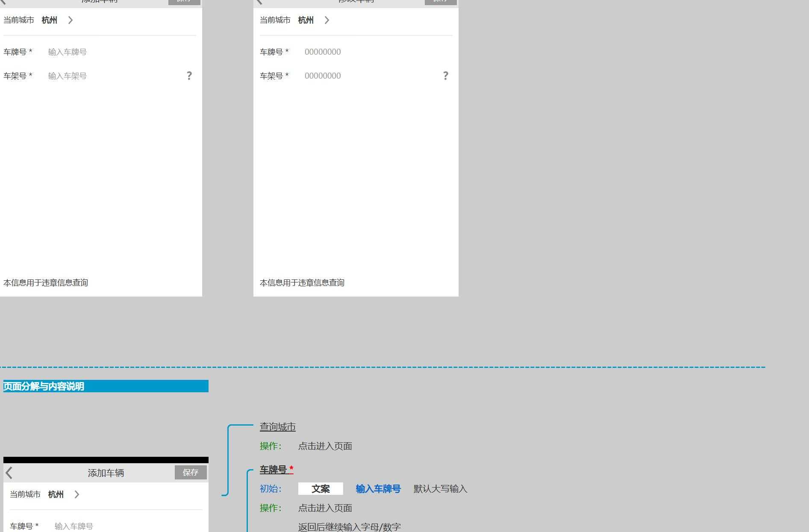Open the help icon beside 车架号 on 修改车辆
The image size is (809, 532).
tap(445, 76)
